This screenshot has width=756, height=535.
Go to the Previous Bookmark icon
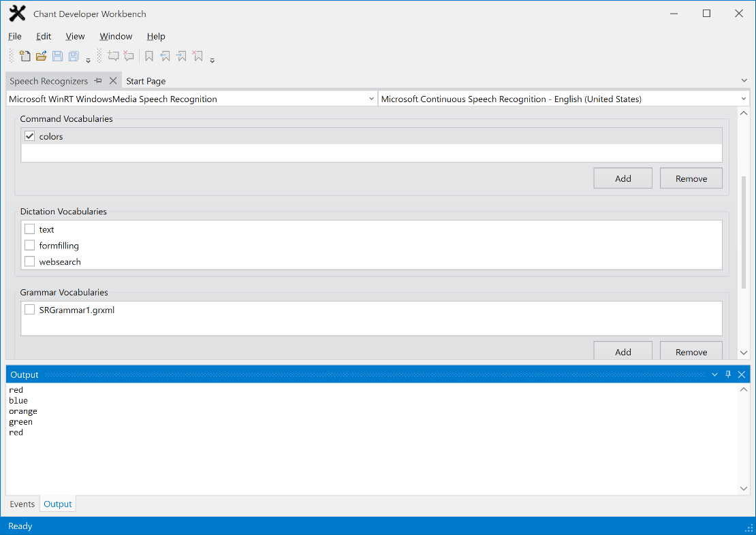(166, 56)
